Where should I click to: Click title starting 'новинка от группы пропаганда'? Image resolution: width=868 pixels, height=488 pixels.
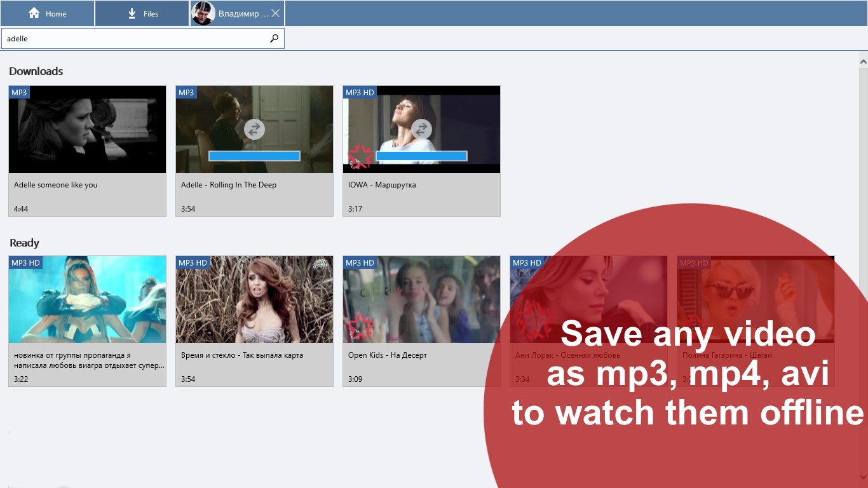tap(89, 360)
